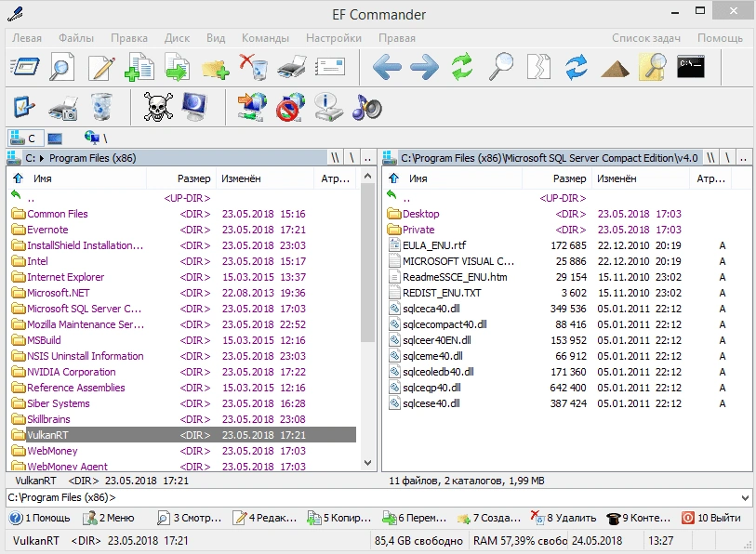The height and width of the screenshot is (554, 756).
Task: Open the Левая menu
Action: click(27, 38)
